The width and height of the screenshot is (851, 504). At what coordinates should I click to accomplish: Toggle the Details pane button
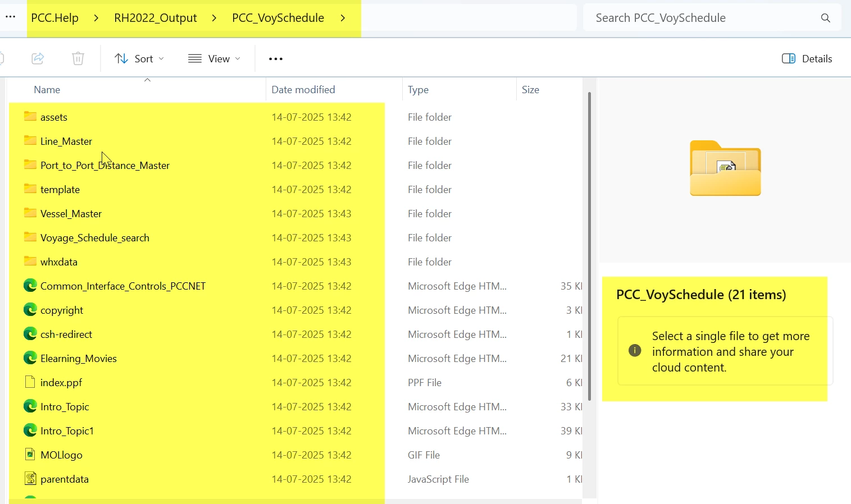[807, 58]
